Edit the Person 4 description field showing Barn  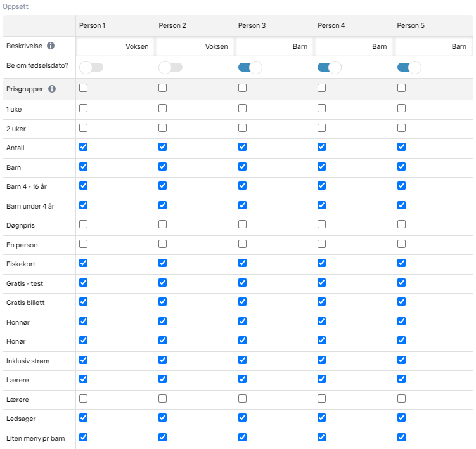[x=354, y=46]
